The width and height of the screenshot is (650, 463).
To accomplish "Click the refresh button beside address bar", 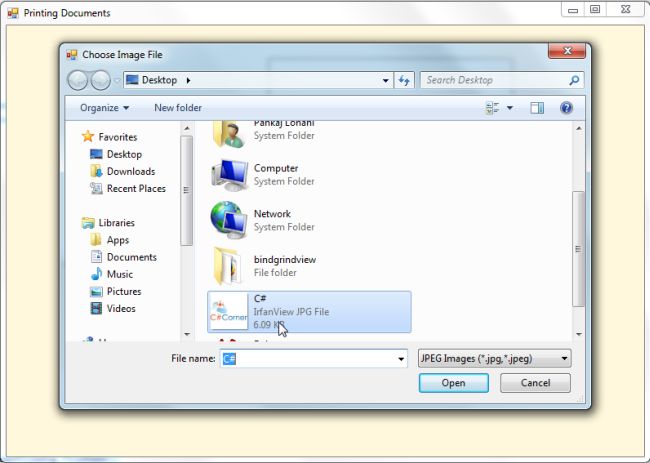I will point(404,80).
